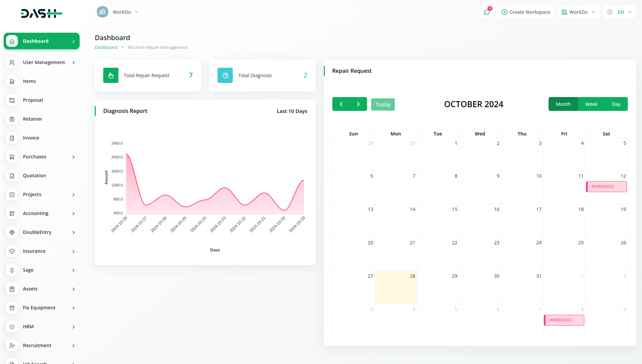Open Invoice from the sidebar

[31, 138]
